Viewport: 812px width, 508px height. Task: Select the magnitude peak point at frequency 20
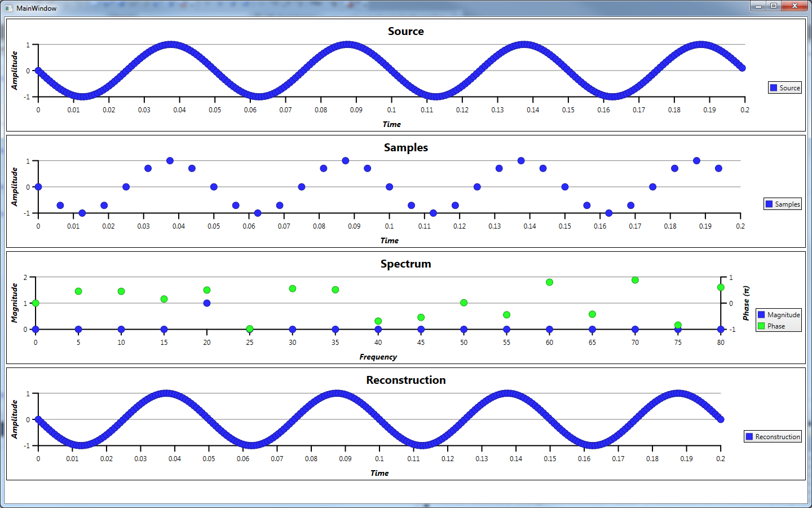pos(207,303)
